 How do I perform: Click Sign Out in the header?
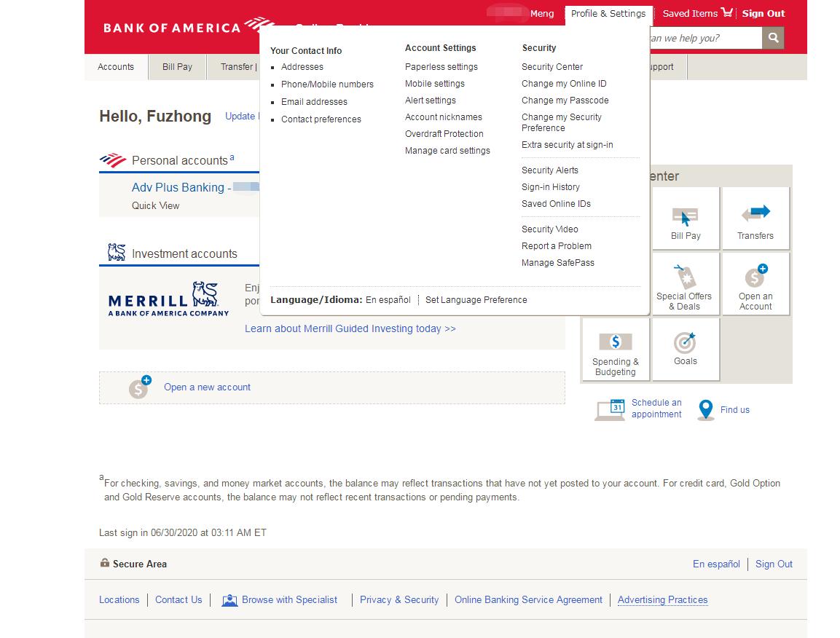click(764, 13)
